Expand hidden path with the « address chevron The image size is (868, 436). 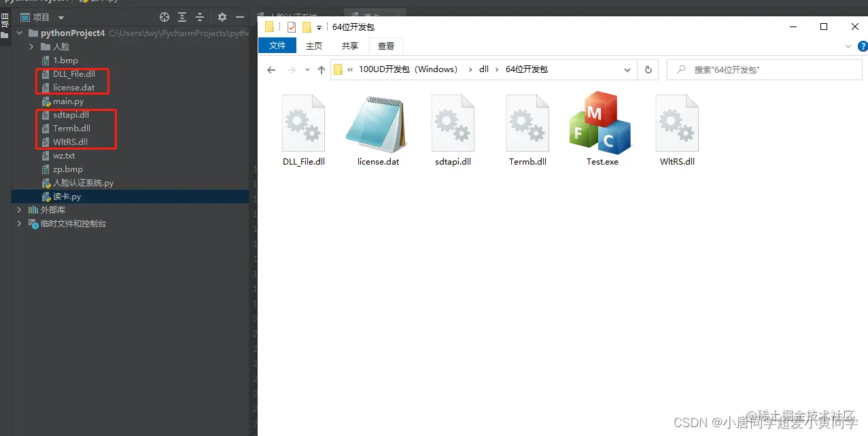pos(350,69)
